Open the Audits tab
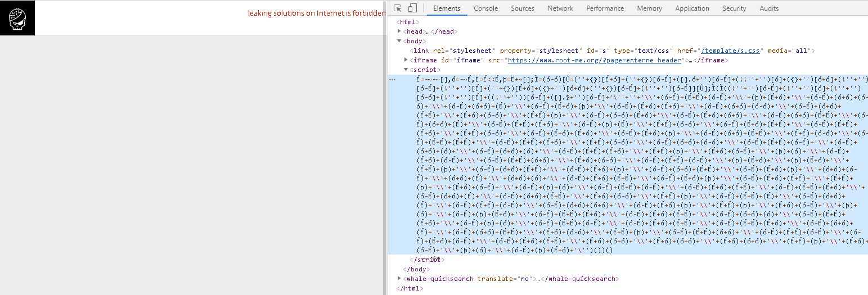The image size is (868, 295). 769,8
